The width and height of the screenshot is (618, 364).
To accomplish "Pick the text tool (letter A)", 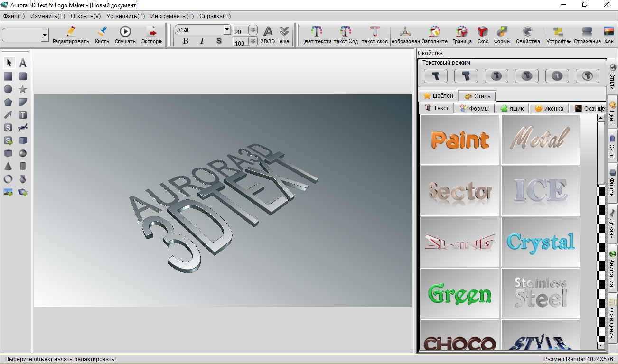I will click(22, 63).
